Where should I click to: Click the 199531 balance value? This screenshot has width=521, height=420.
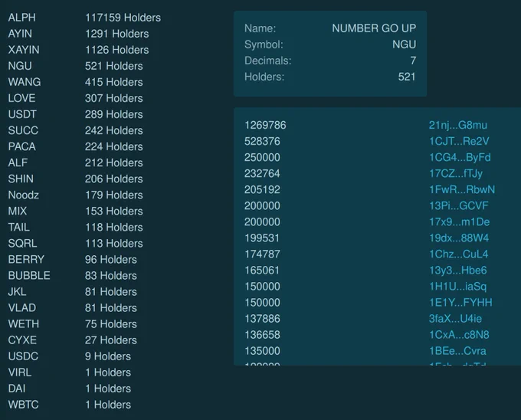[x=262, y=238]
